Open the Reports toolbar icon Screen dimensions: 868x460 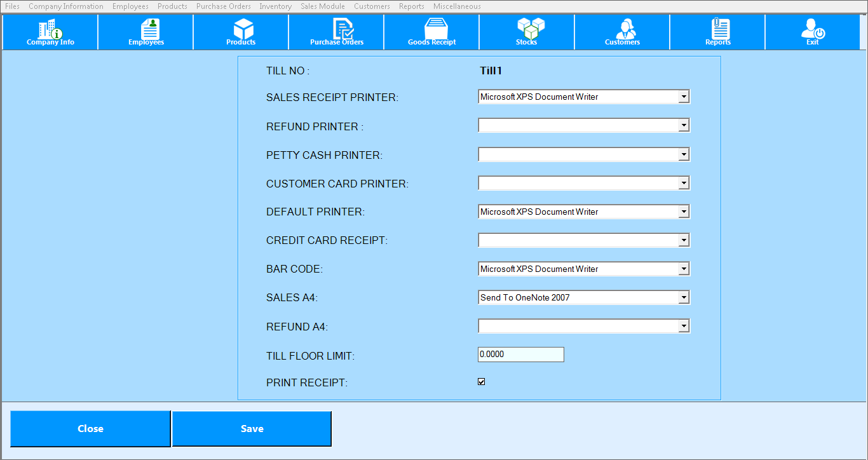click(718, 32)
